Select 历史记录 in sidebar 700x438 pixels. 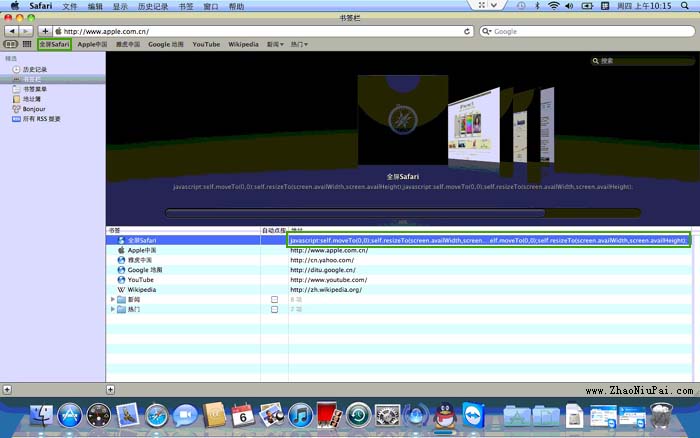click(35, 69)
